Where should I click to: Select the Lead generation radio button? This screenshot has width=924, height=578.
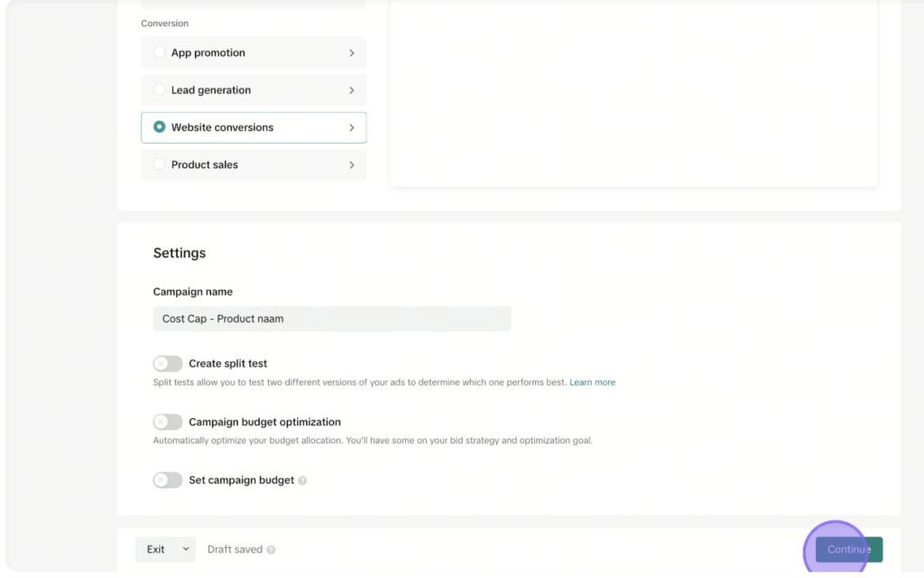(x=159, y=89)
